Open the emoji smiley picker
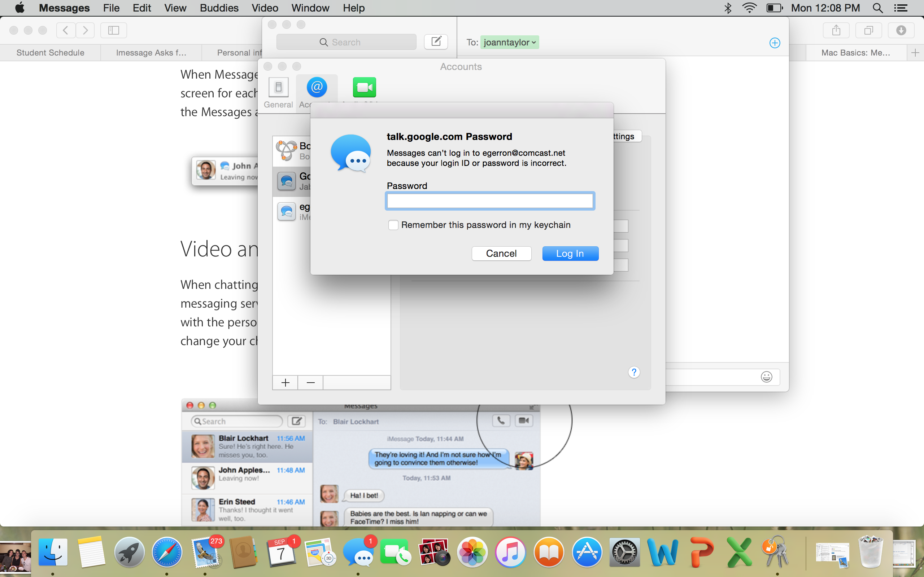The height and width of the screenshot is (577, 924). 766,377
